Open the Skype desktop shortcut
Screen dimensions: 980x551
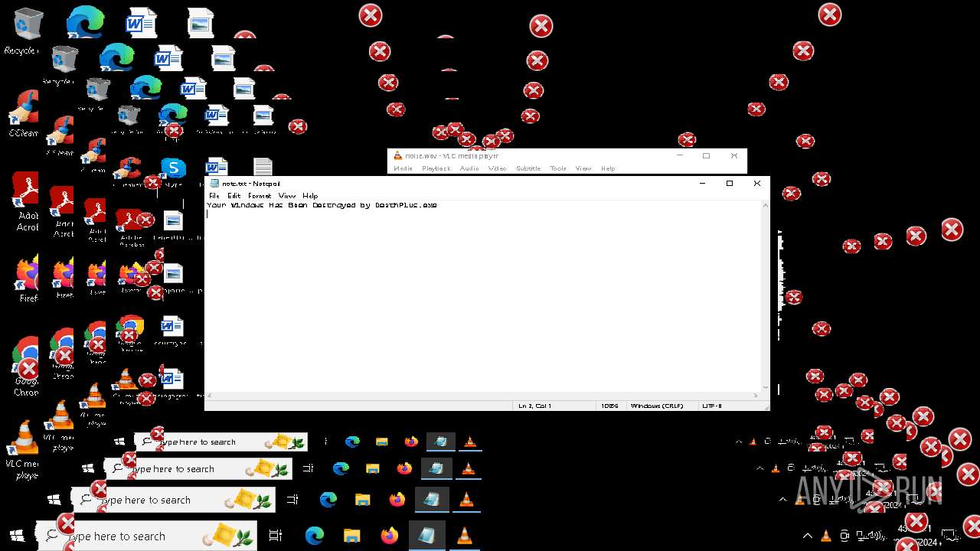(174, 169)
